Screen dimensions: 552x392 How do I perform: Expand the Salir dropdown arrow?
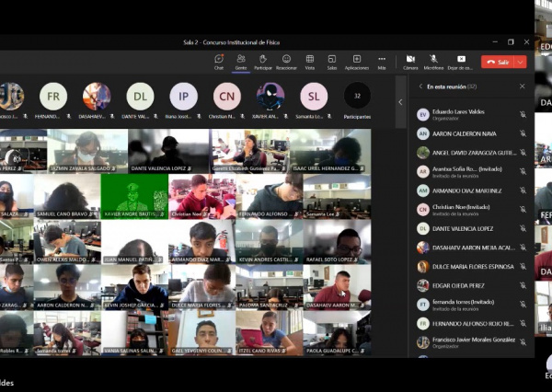coord(521,62)
